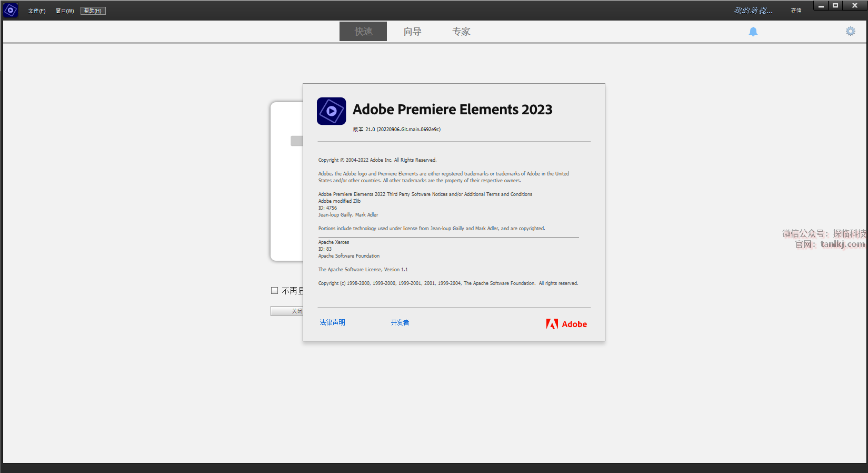
Task: Tick the 不再显 checkbox behind the dialog
Action: (274, 291)
